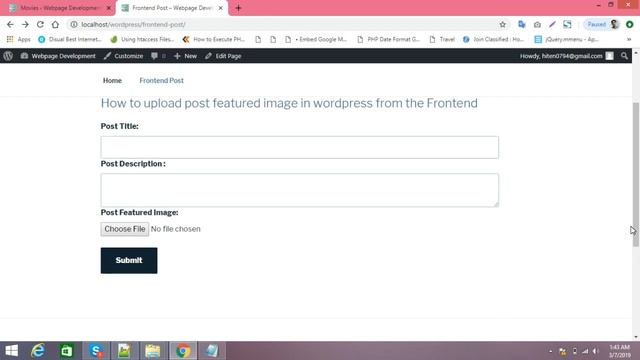Go to the Home navigation link
The width and height of the screenshot is (640, 360).
click(112, 80)
